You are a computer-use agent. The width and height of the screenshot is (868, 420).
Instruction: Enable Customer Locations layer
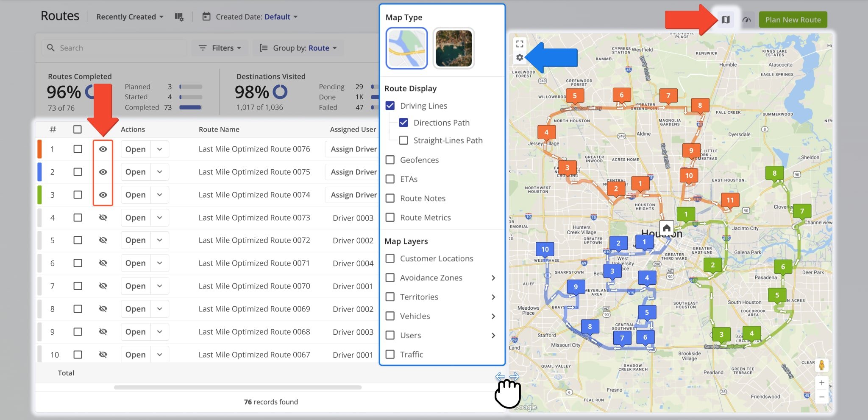click(x=390, y=258)
